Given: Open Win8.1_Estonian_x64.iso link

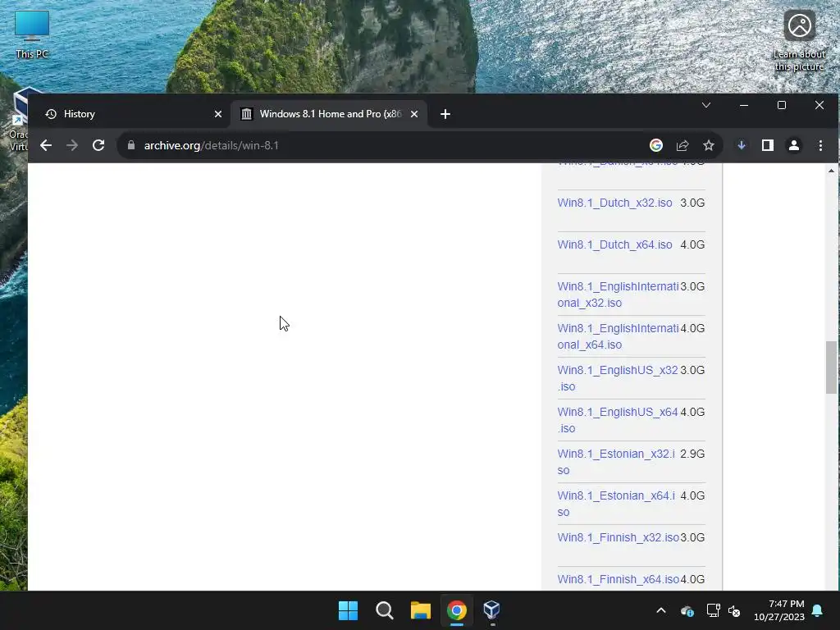Looking at the screenshot, I should (x=616, y=504).
